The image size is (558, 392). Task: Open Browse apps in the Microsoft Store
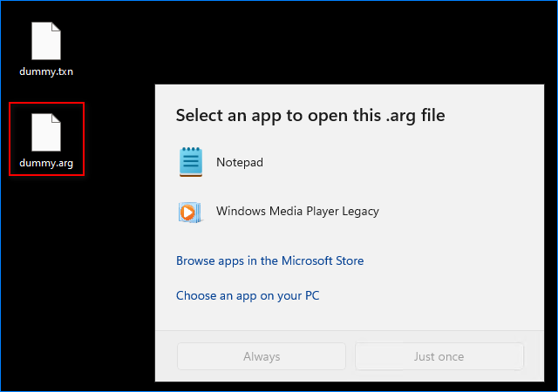click(x=269, y=260)
